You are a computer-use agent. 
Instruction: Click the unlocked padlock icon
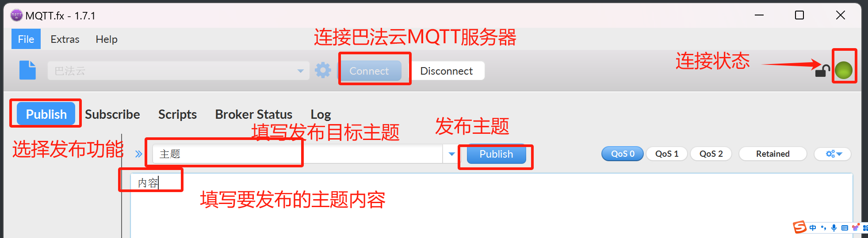click(x=822, y=71)
